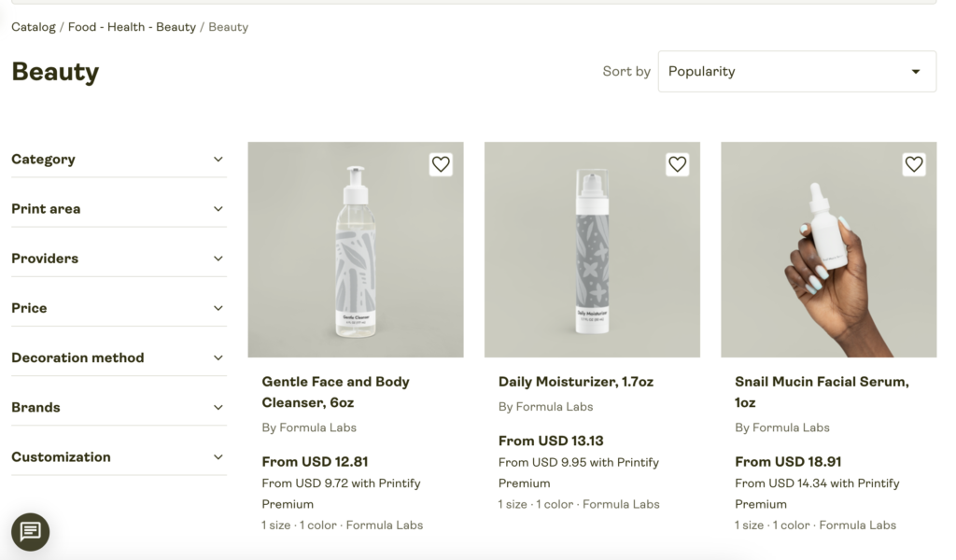Favorite the Snail Mucin Facial Serum
This screenshot has height=560, width=956.
(913, 164)
